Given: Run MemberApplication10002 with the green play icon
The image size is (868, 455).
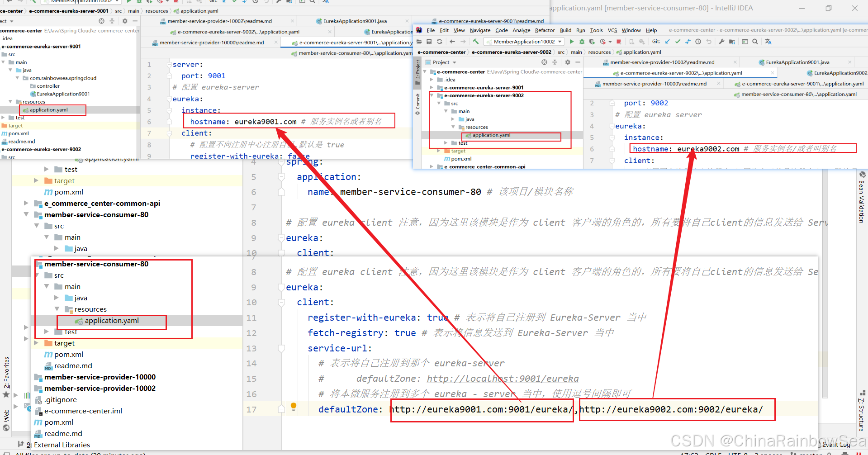Looking at the screenshot, I should (x=572, y=42).
